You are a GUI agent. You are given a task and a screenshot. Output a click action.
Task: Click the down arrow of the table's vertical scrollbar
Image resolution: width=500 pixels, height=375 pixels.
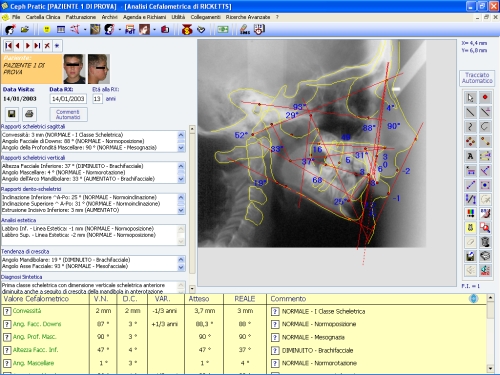click(x=490, y=368)
